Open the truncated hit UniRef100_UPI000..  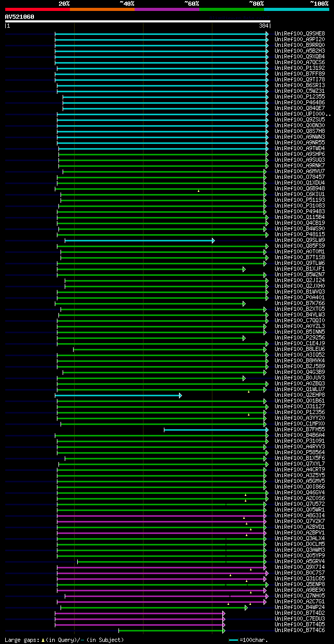302,114
